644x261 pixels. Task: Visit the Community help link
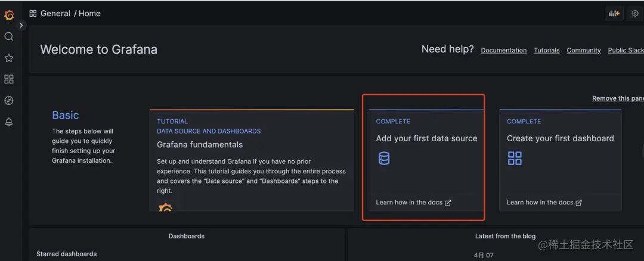click(x=584, y=50)
